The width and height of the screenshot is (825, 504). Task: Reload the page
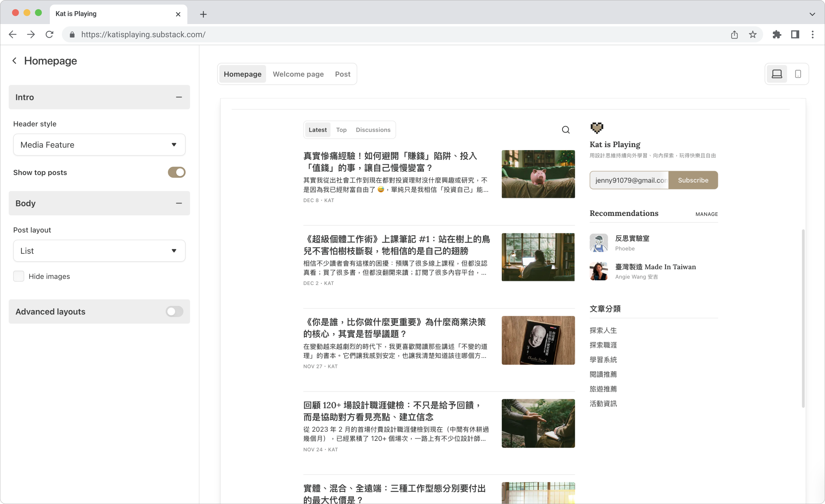click(x=50, y=34)
